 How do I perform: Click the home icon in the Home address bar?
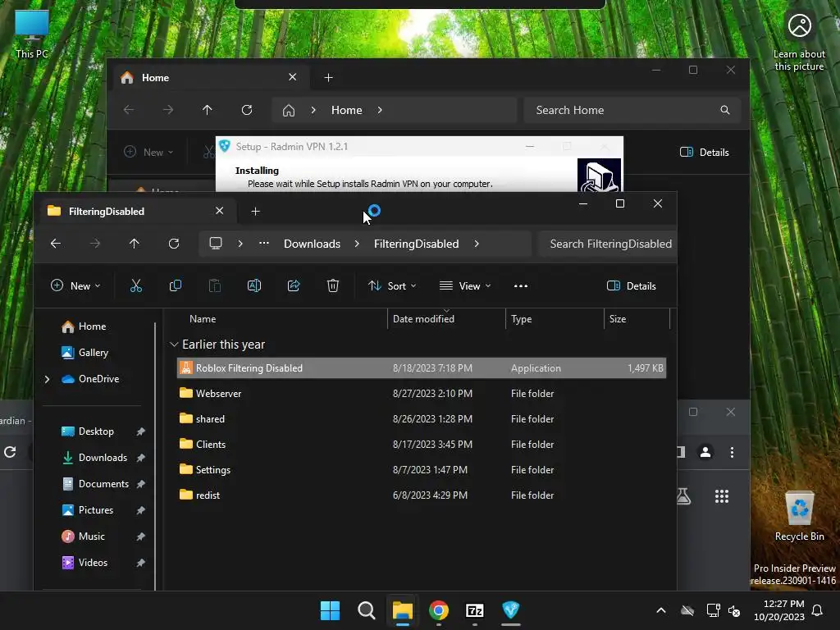click(x=289, y=111)
